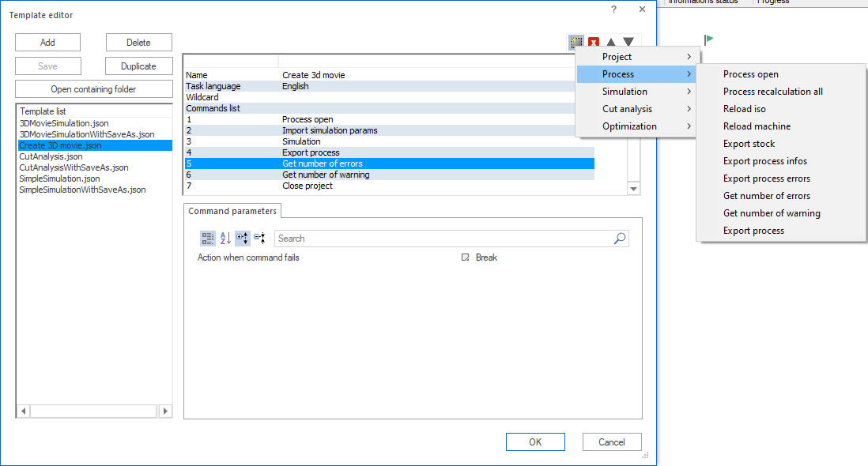The width and height of the screenshot is (868, 466).
Task: Move command down with the down arrow
Action: 628,43
